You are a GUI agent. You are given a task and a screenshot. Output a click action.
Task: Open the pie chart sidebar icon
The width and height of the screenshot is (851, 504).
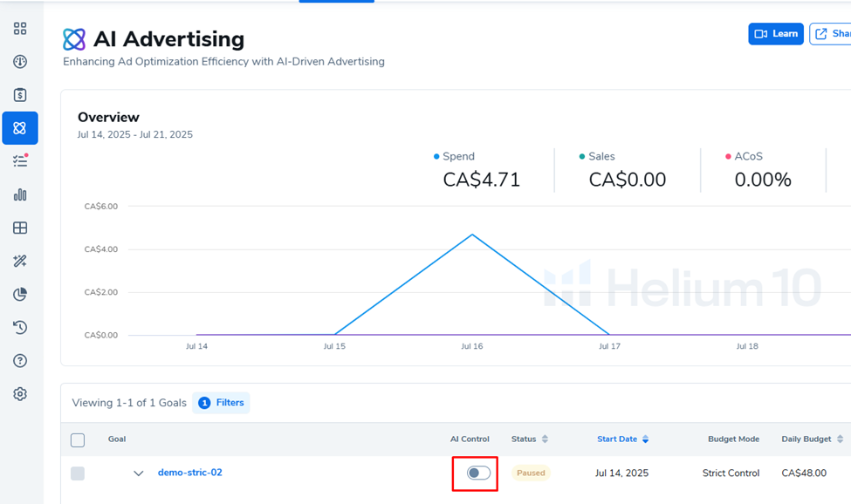click(x=20, y=294)
